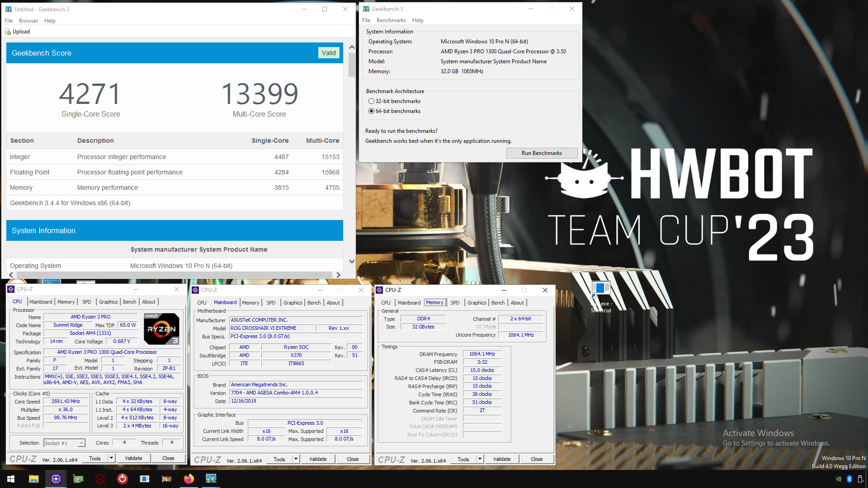Select the 32-bit benchmarks radio button

click(x=371, y=101)
